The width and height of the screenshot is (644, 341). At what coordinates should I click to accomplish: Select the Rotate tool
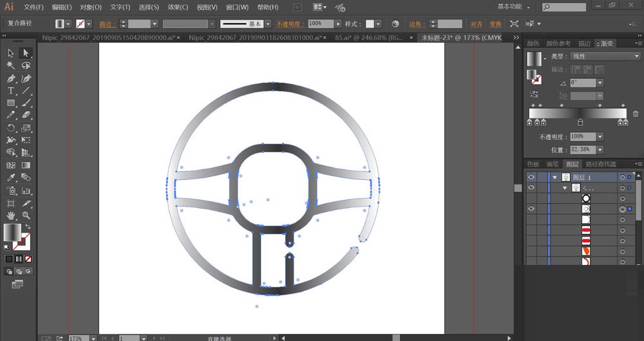[x=11, y=128]
